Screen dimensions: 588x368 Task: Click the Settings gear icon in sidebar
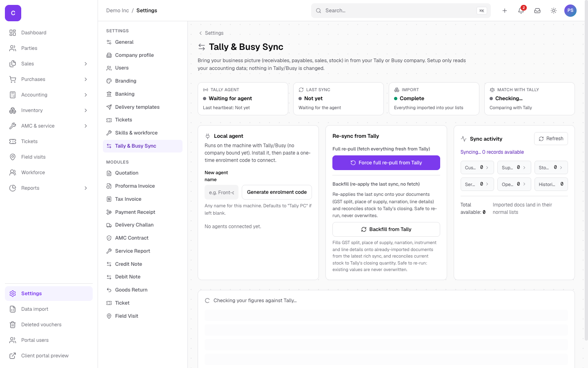[x=13, y=294]
